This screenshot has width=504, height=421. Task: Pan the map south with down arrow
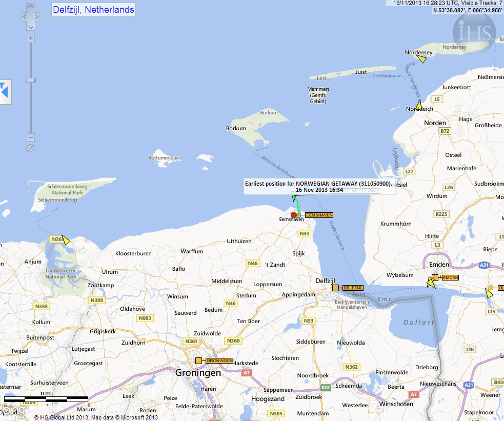pos(31,26)
